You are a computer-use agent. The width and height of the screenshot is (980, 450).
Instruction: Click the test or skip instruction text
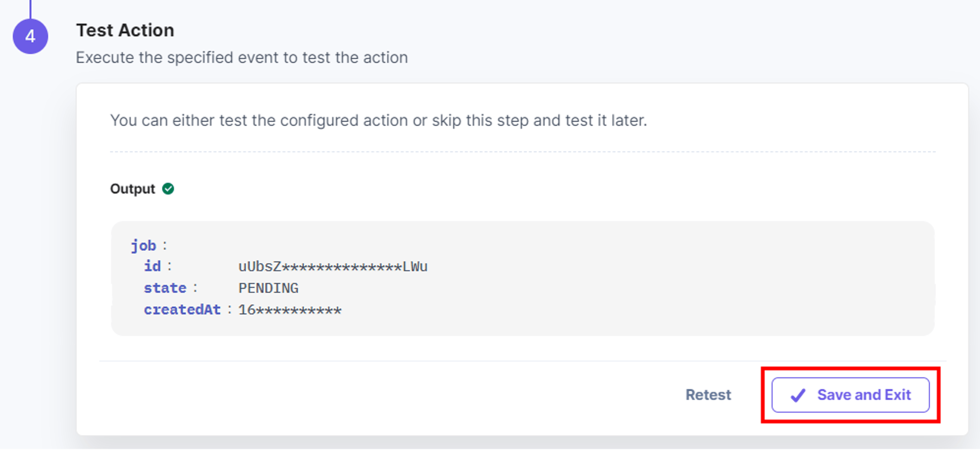(x=378, y=121)
